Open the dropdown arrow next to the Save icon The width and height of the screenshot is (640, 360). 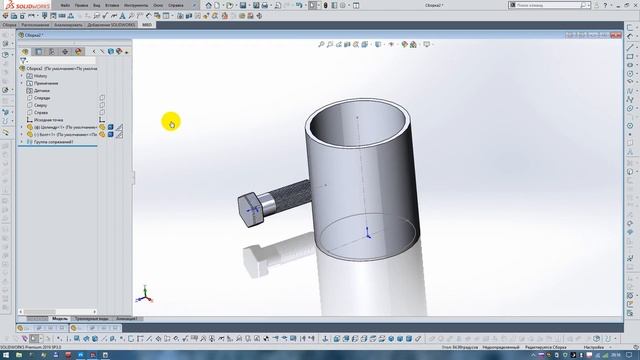point(249,6)
